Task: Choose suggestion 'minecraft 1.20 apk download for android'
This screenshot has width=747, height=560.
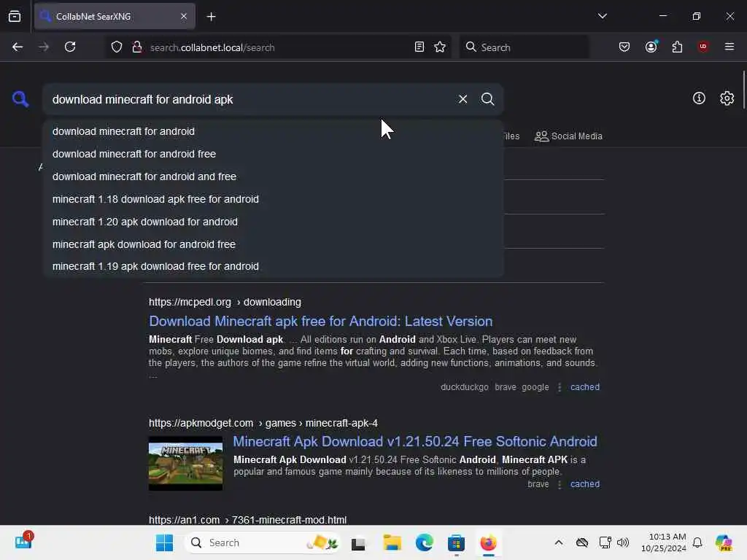Action: pos(273,222)
